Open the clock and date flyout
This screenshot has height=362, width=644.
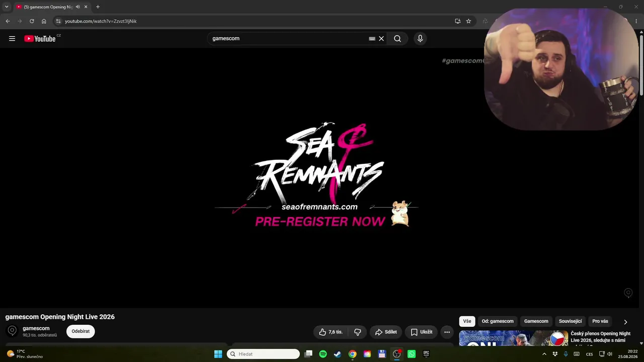click(x=629, y=354)
